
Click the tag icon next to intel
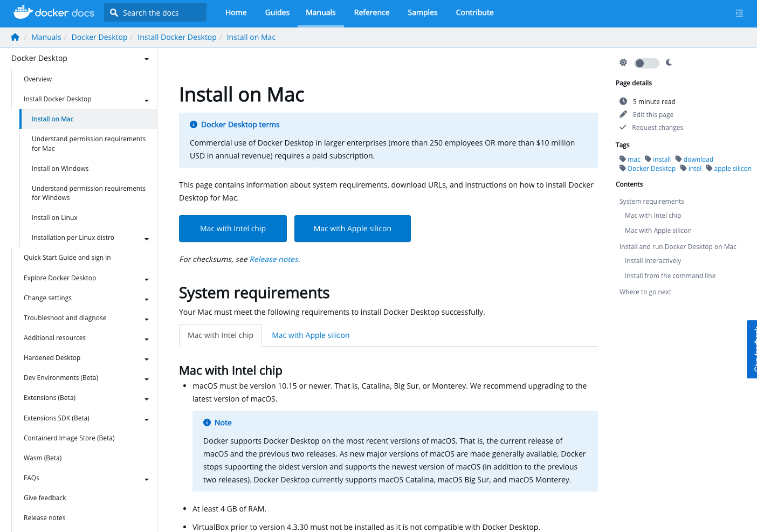click(x=683, y=168)
